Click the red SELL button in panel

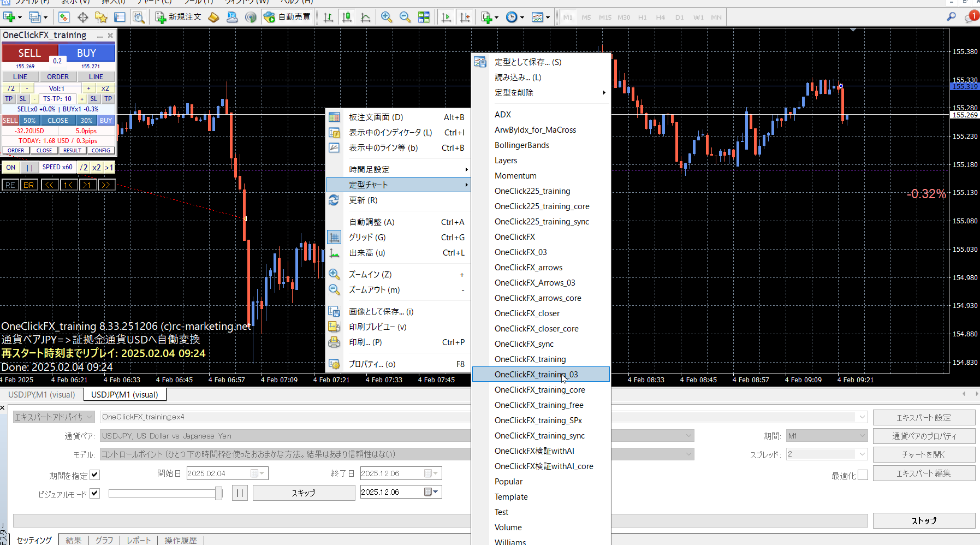[x=29, y=53]
